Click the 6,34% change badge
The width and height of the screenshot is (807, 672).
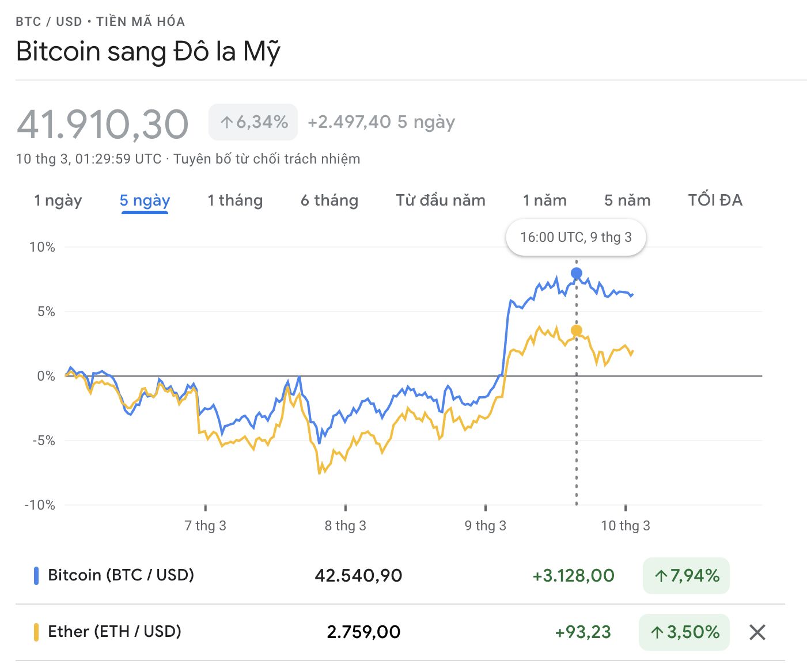coord(253,122)
